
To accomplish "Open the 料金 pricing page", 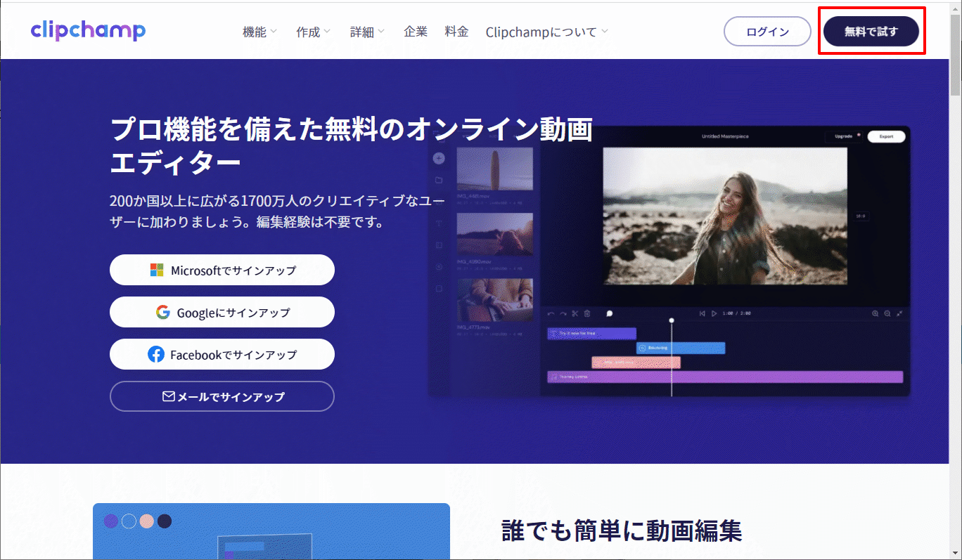I will click(456, 32).
